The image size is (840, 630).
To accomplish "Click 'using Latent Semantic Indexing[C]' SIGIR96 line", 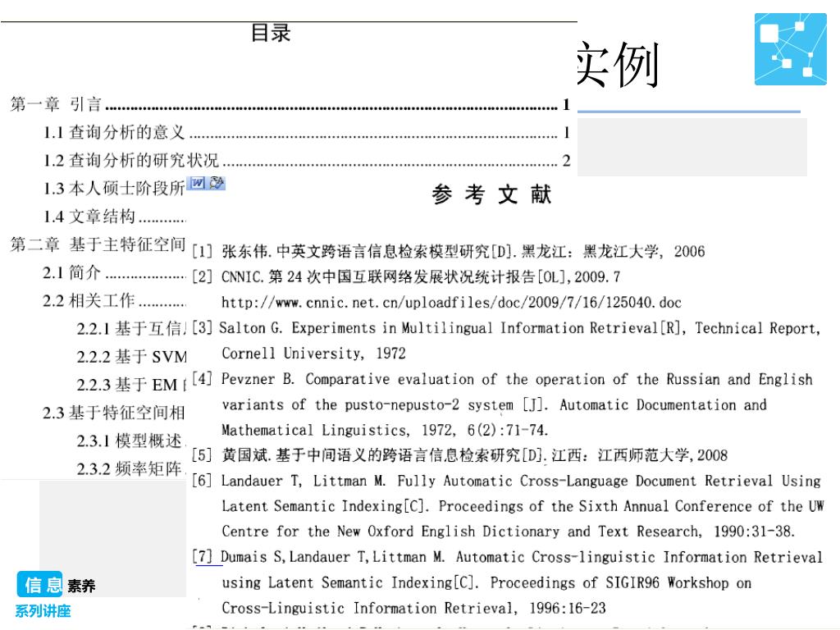I will pos(486,583).
